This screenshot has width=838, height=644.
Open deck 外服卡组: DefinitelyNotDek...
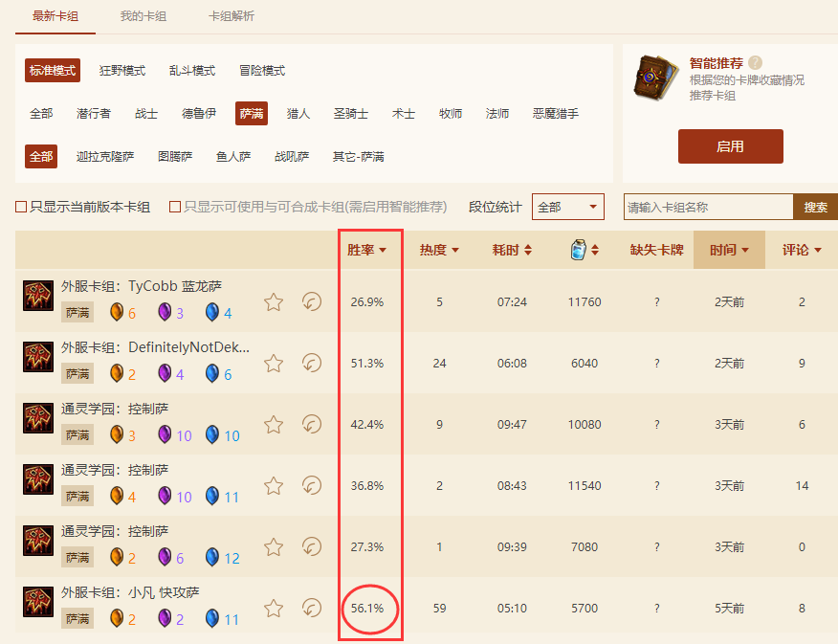pyautogui.click(x=155, y=347)
